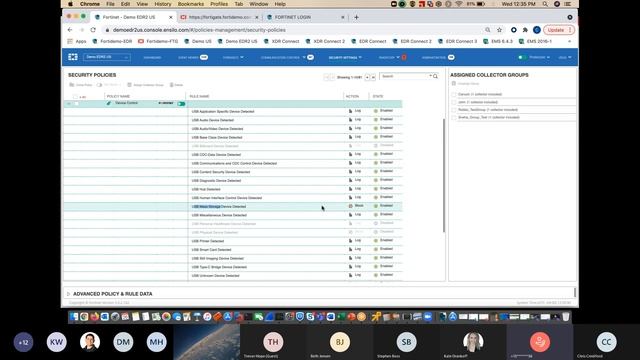Open the Fortidemo-FTG bookmark
Viewport: 640px width, 360px height.
(x=158, y=41)
